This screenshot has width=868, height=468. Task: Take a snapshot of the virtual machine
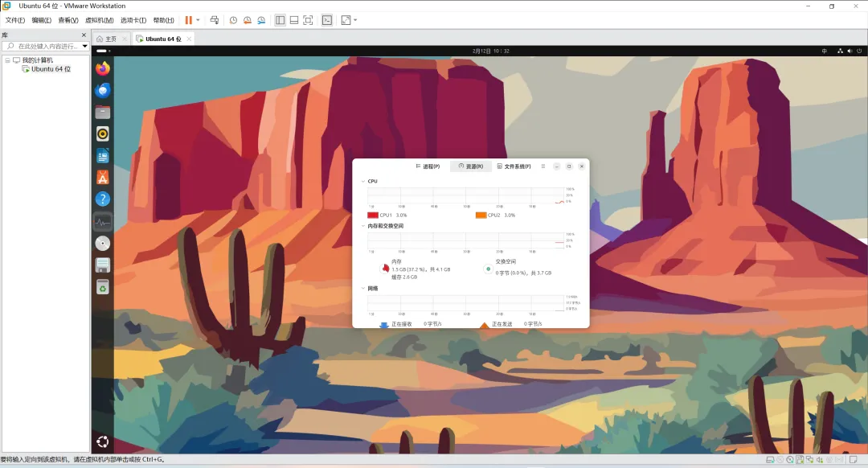pos(233,20)
